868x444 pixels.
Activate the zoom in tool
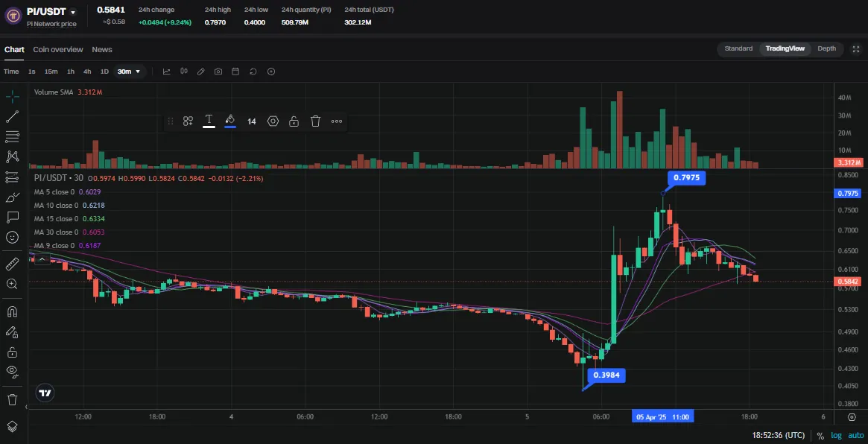point(12,283)
